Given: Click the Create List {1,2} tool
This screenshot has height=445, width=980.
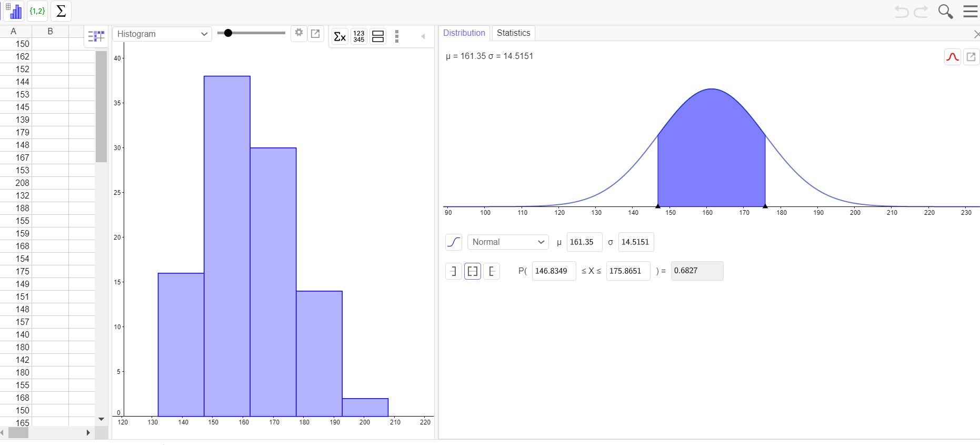Looking at the screenshot, I should pyautogui.click(x=37, y=11).
